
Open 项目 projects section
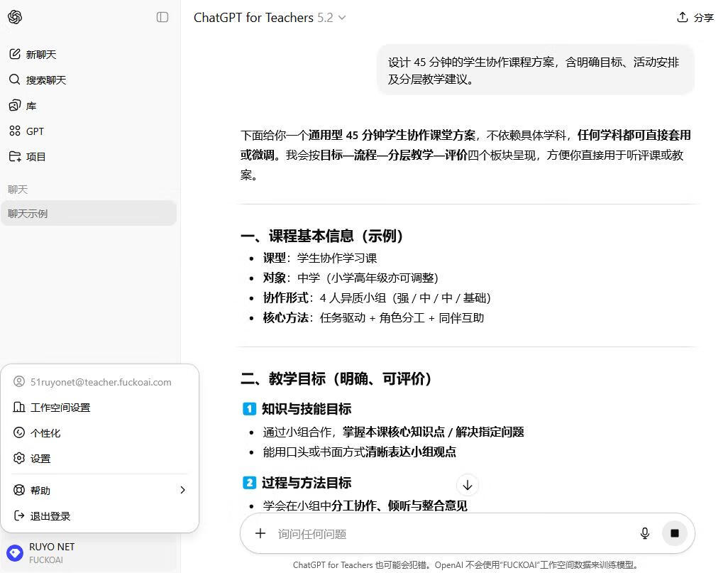tap(35, 157)
